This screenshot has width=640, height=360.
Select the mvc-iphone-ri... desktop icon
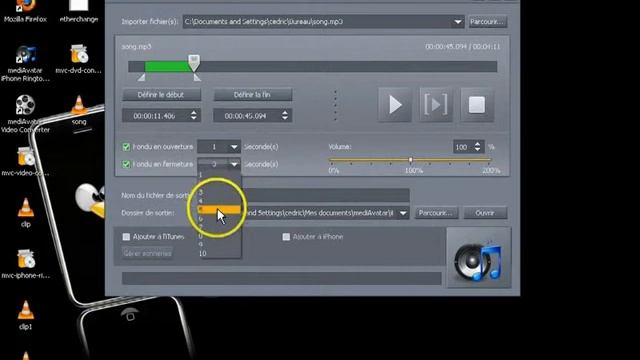pos(25,264)
